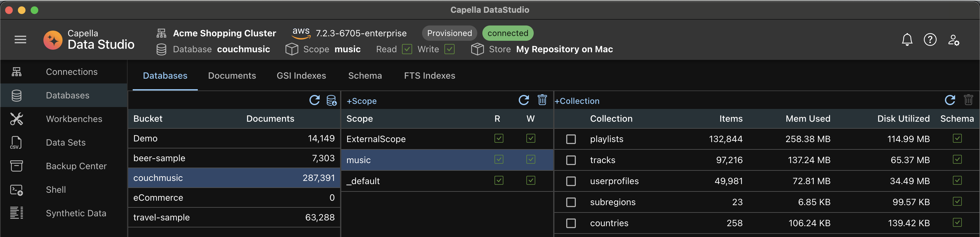Click the cluster icon beside Acme Shopping Cluster
Image resolution: width=980 pixels, height=237 pixels.
161,33
